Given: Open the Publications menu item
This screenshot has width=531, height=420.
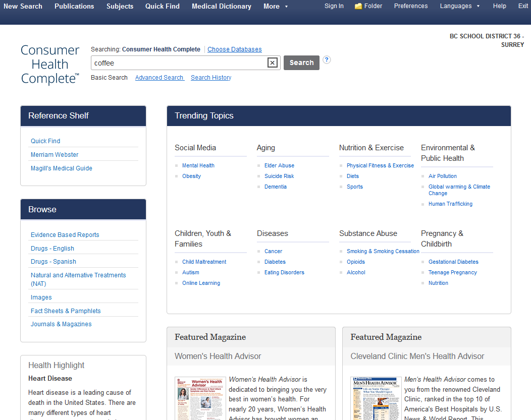Looking at the screenshot, I should click(x=74, y=7).
